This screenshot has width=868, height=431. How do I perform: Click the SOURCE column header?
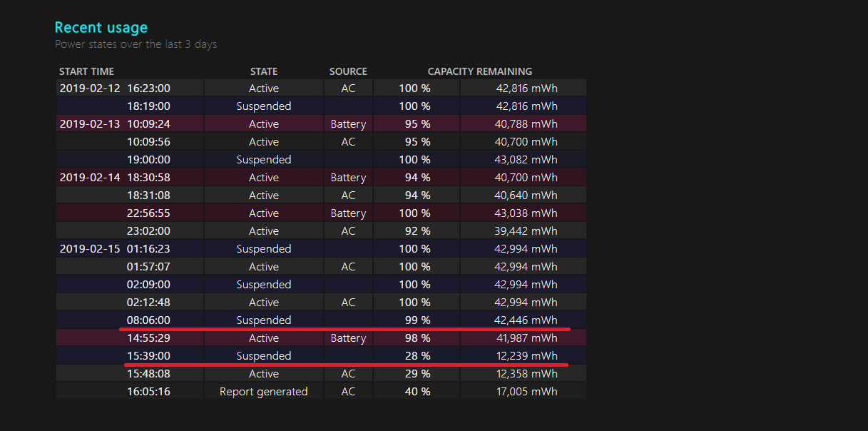(348, 71)
